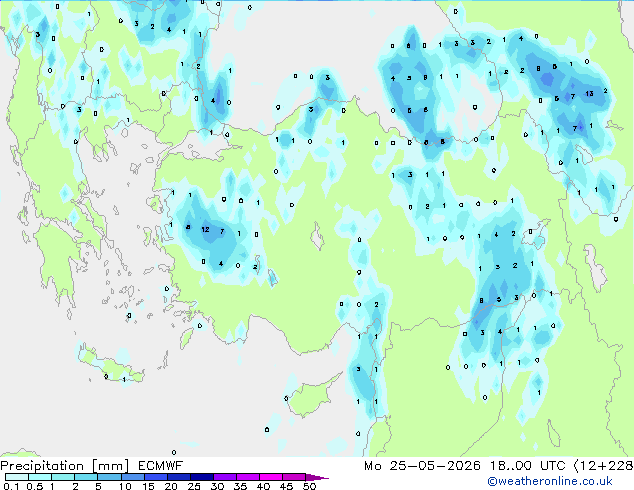The height and width of the screenshot is (490, 634).
Task: Select the 0.5–1 mm legend swatch
Action: tap(40, 477)
